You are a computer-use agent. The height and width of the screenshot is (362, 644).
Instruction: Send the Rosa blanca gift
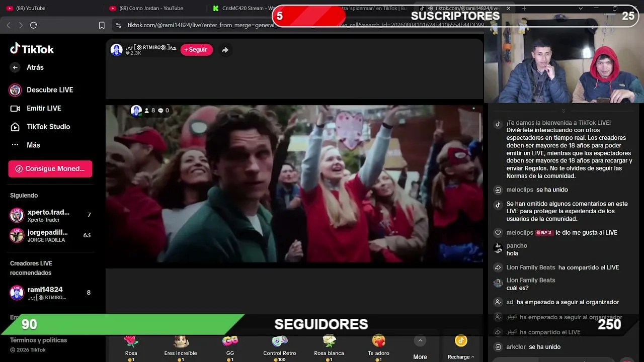tap(329, 347)
